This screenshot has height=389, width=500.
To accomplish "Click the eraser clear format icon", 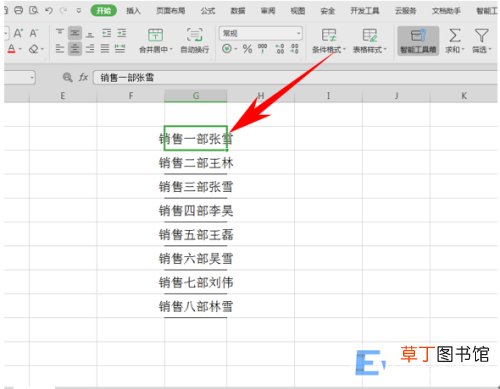I will coord(33,49).
